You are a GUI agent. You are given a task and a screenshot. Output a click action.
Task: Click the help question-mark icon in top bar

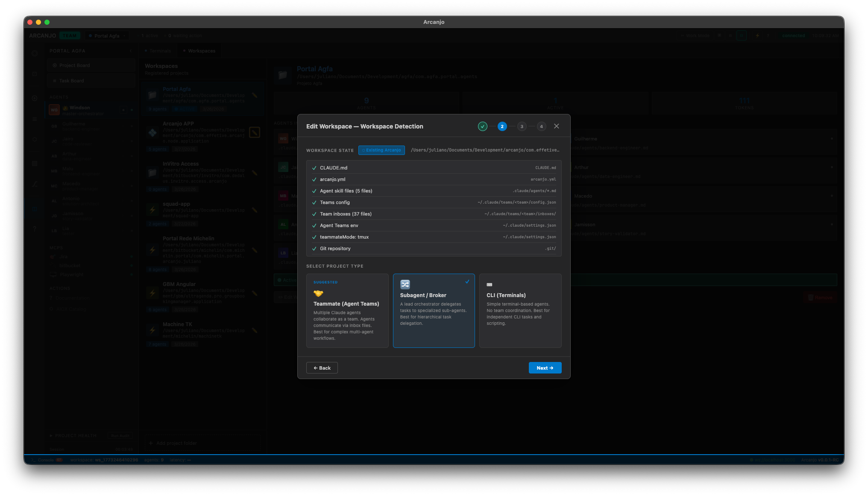pos(768,35)
